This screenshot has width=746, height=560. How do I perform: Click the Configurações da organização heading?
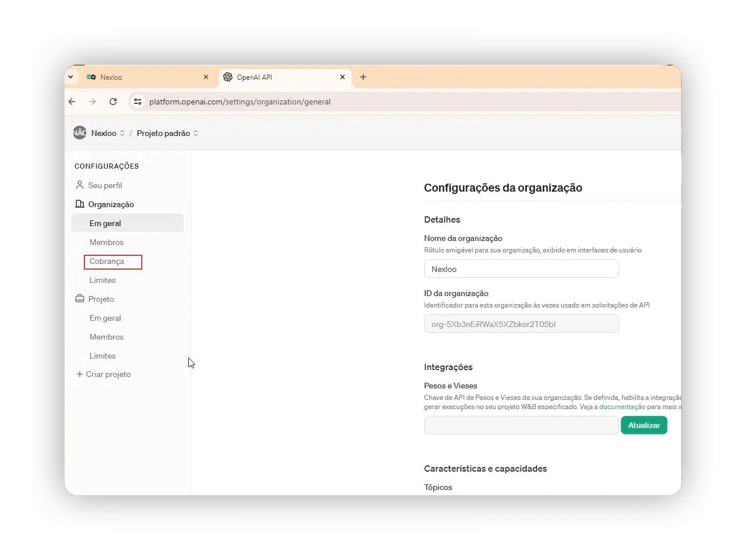pos(503,188)
